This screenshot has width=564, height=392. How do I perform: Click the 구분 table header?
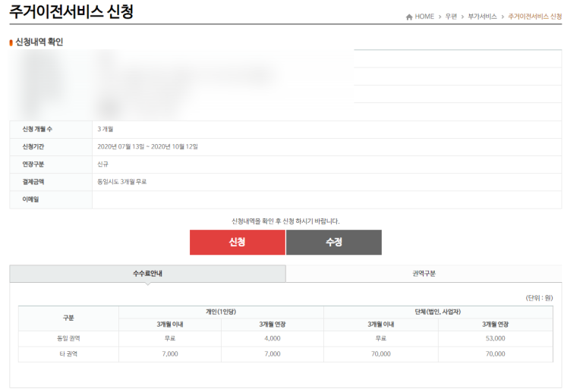tap(68, 318)
